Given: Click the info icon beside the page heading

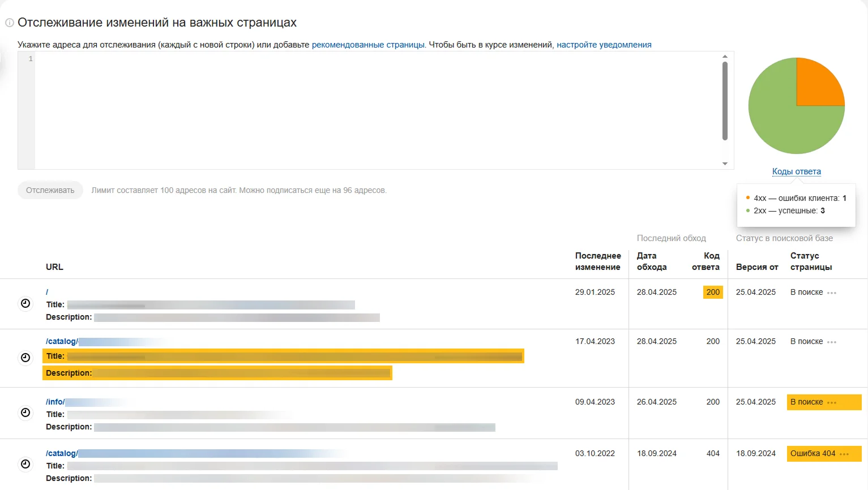Looking at the screenshot, I should 10,23.
